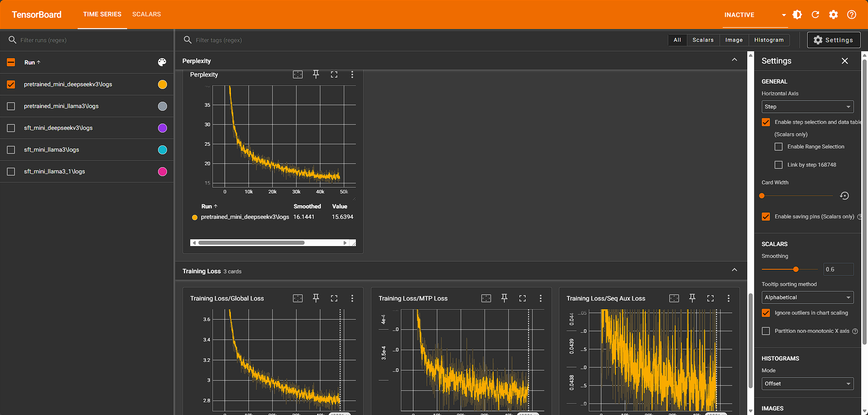Fit Perplexity chart domain to data

298,74
